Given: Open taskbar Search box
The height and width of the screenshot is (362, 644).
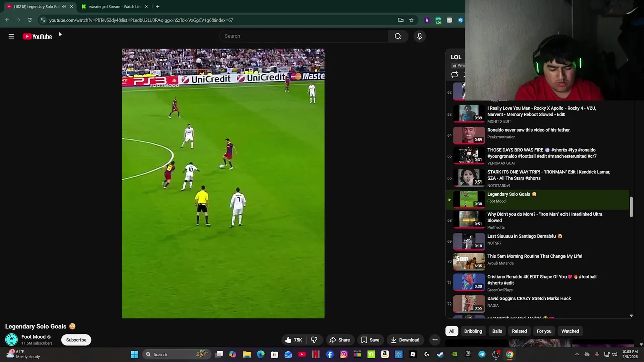Looking at the screenshot, I should coord(177,354).
